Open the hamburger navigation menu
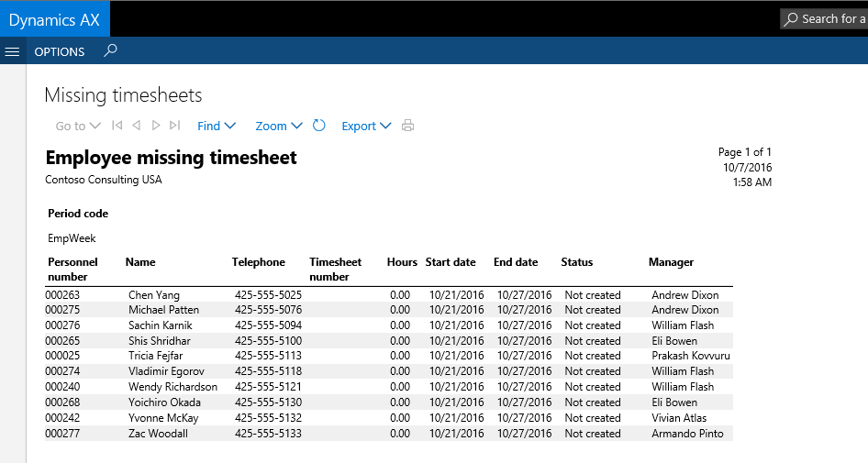Viewport: 868px width, 463px height. coord(12,52)
